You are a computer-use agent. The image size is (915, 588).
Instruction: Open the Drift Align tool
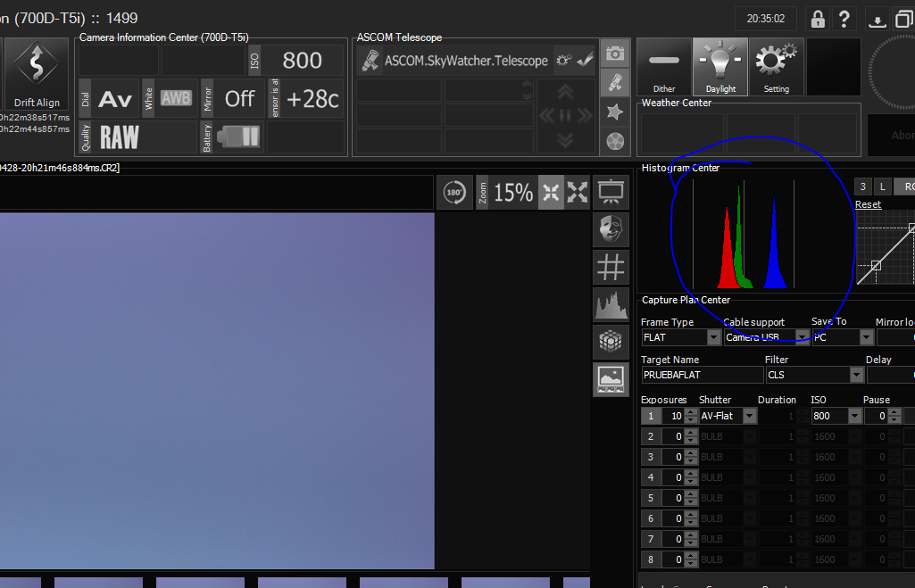pyautogui.click(x=37, y=73)
